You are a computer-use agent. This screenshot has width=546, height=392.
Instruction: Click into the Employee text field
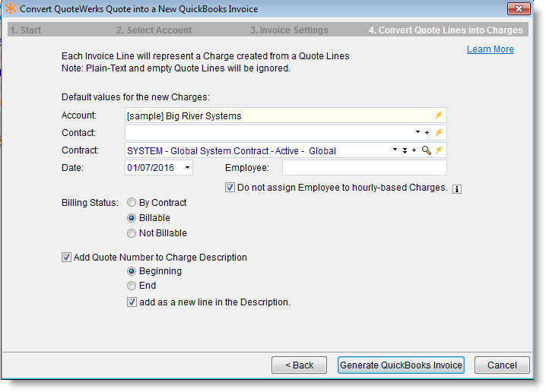coord(363,168)
